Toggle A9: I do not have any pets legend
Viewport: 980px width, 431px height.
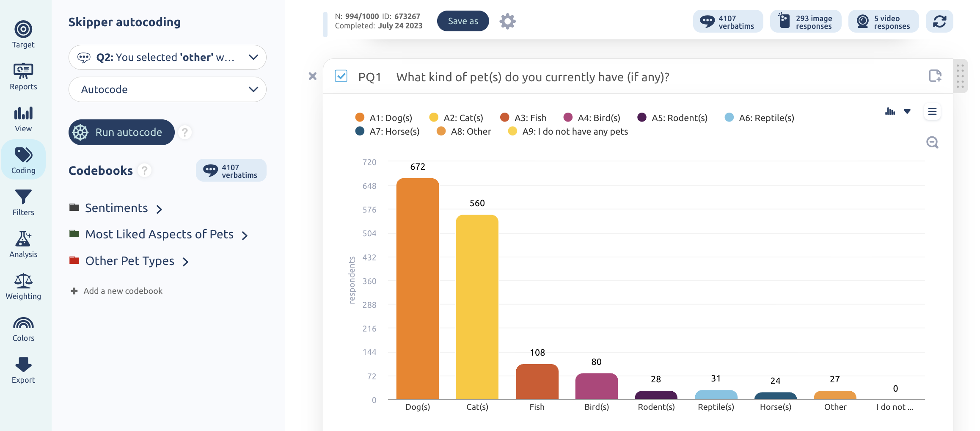(567, 131)
